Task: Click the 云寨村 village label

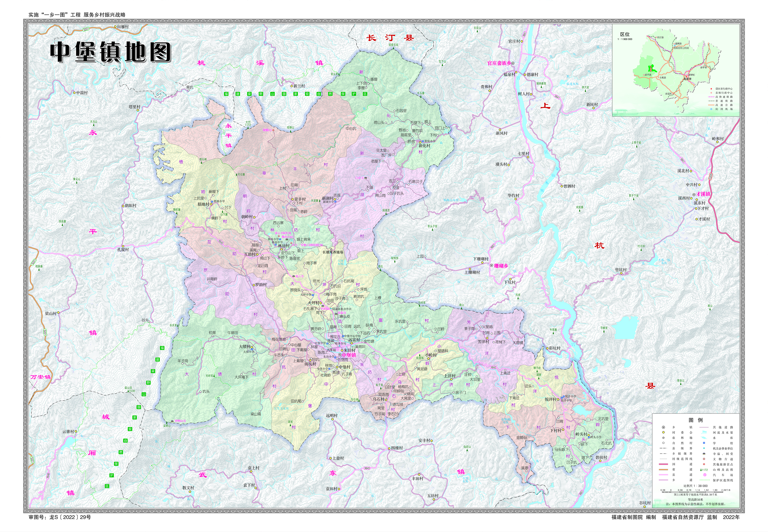Action: (68, 431)
